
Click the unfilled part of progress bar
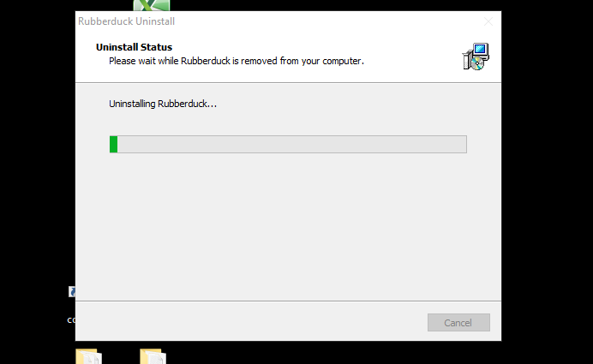point(292,145)
